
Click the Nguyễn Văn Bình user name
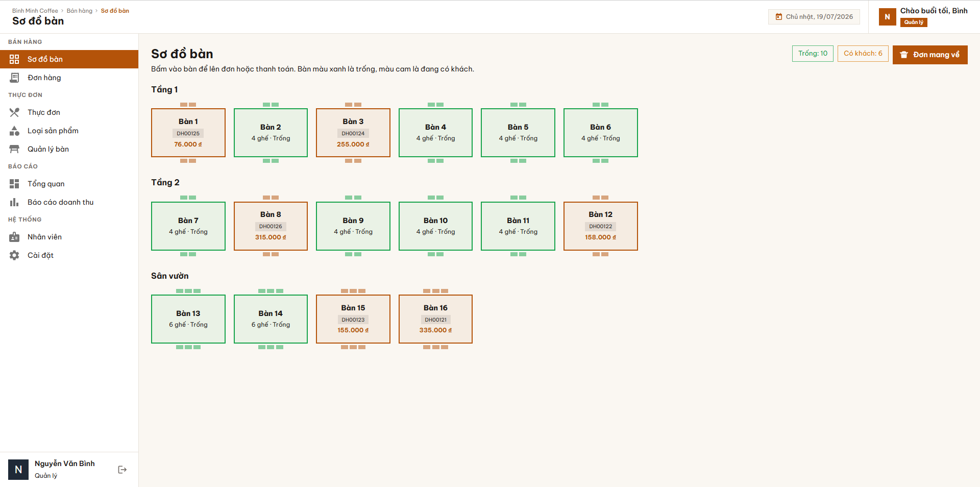click(x=65, y=464)
